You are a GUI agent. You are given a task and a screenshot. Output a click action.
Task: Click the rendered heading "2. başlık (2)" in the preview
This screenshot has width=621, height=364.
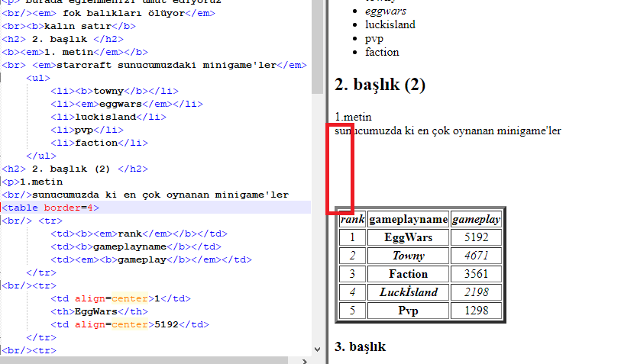tap(380, 84)
